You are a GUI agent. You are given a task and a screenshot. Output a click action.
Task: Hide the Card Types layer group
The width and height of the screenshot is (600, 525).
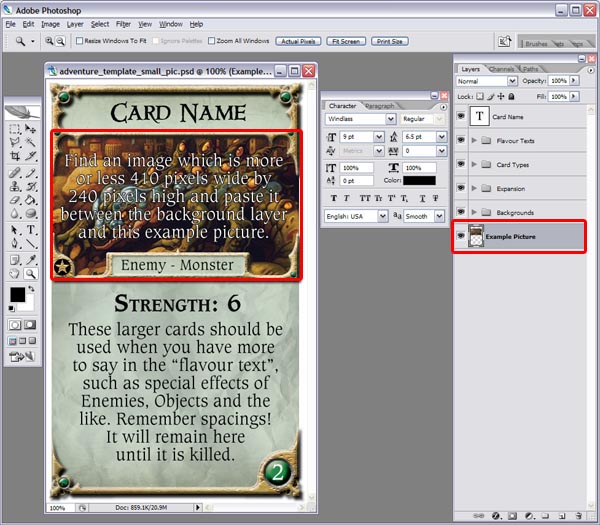[x=461, y=164]
